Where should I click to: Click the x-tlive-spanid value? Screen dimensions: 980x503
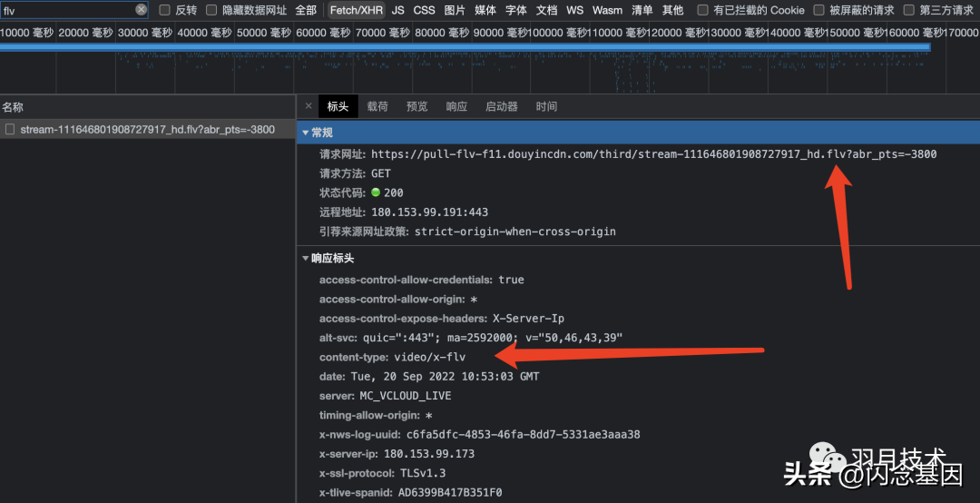(x=450, y=492)
